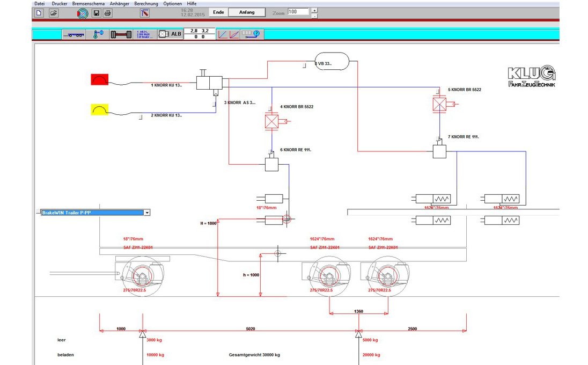Toggle the small box at 6 KNORR RE 111

[270, 151]
